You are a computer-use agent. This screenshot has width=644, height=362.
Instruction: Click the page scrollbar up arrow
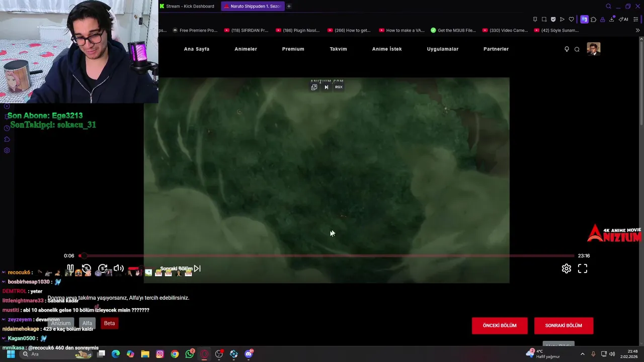coord(641,39)
